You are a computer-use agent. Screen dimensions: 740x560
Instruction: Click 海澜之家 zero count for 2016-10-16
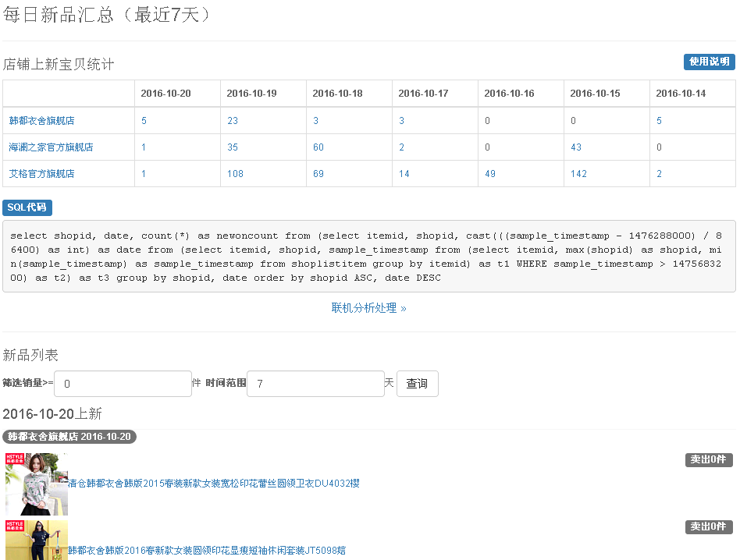pyautogui.click(x=488, y=147)
